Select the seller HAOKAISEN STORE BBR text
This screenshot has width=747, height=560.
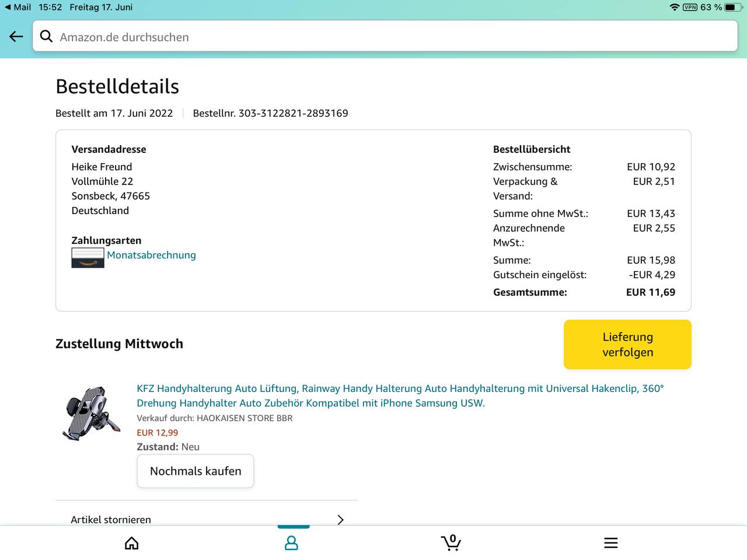pyautogui.click(x=245, y=418)
